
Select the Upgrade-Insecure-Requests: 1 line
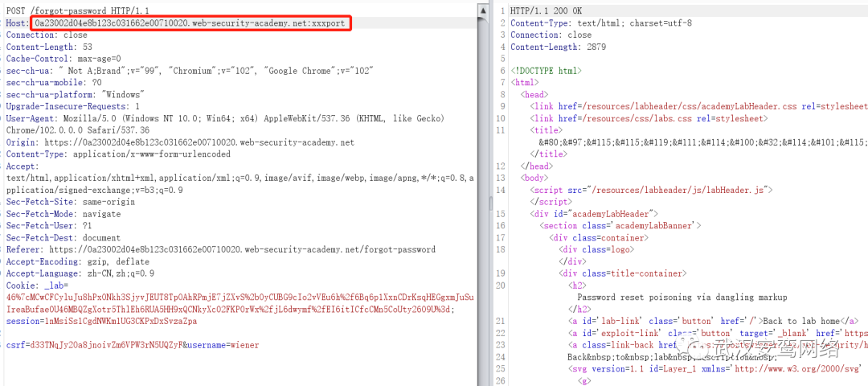[73, 106]
